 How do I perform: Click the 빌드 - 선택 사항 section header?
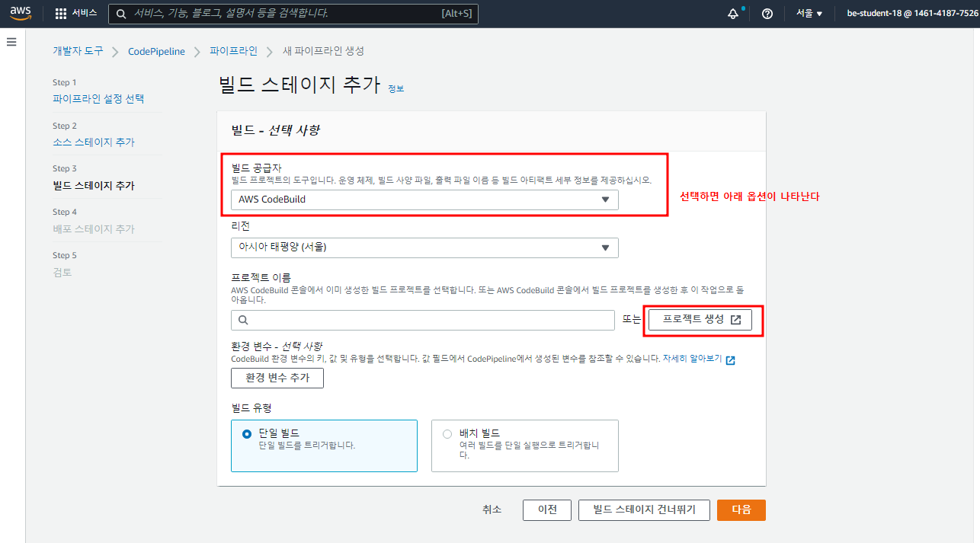[x=275, y=130]
